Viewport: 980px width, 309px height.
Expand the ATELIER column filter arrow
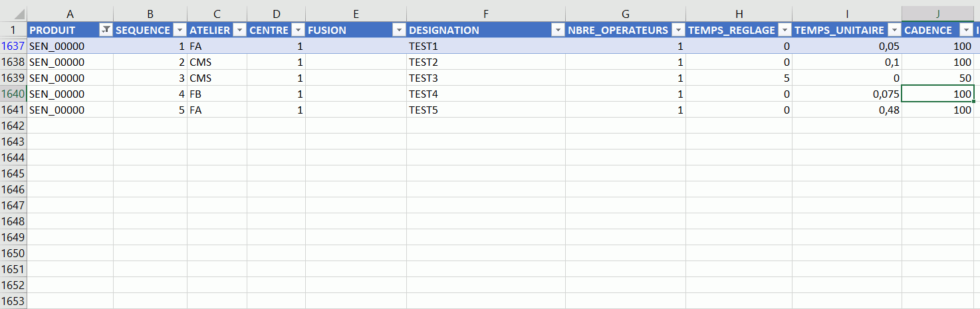click(x=239, y=30)
